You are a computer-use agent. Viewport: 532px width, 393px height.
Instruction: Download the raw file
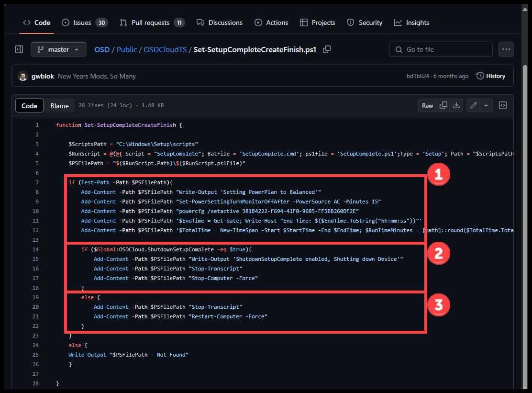(x=456, y=105)
